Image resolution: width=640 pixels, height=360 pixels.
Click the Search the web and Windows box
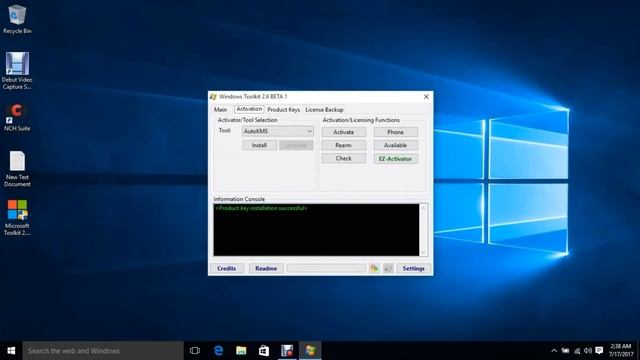tap(103, 351)
